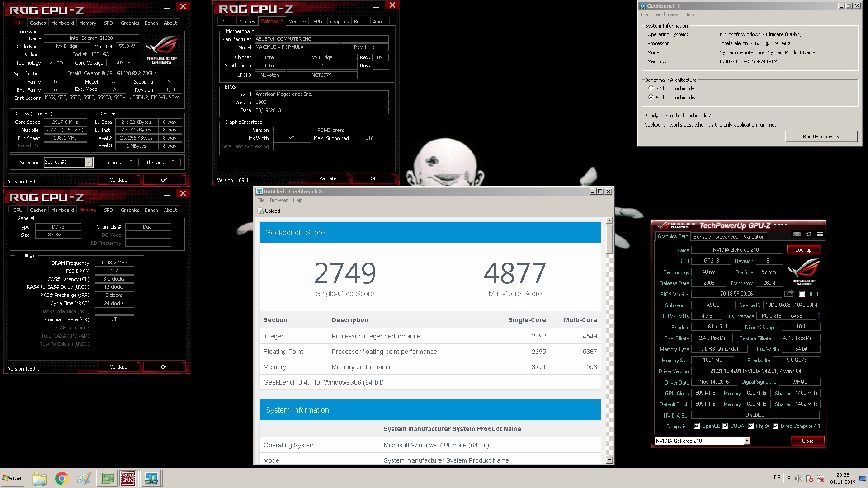868x488 pixels.
Task: Click the Bus Interface question mark icon
Action: click(819, 316)
